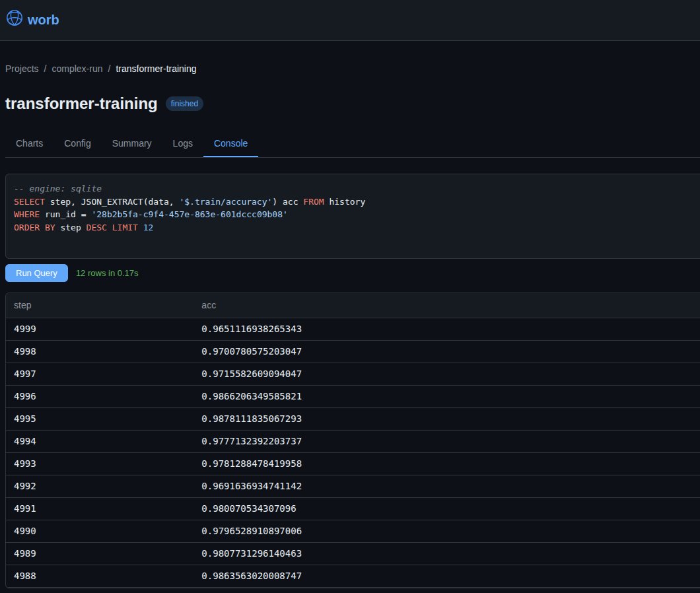View the Logs tab
This screenshot has width=700, height=593.
pyautogui.click(x=182, y=143)
